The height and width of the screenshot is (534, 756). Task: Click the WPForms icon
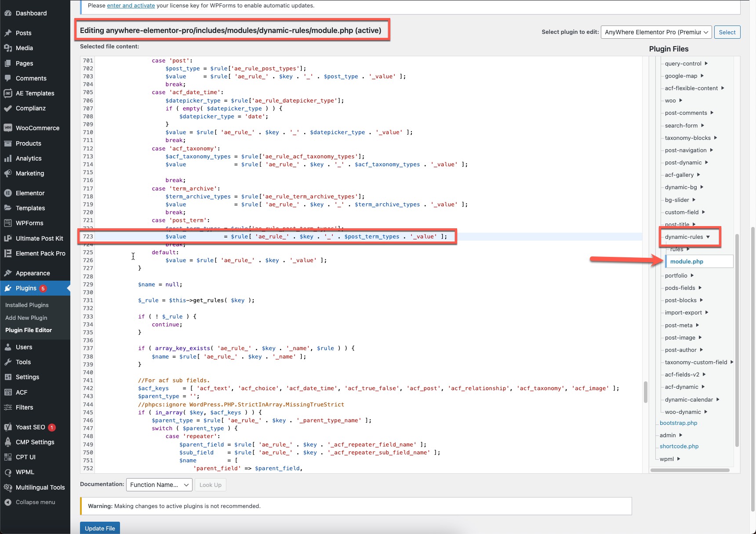[x=8, y=223]
